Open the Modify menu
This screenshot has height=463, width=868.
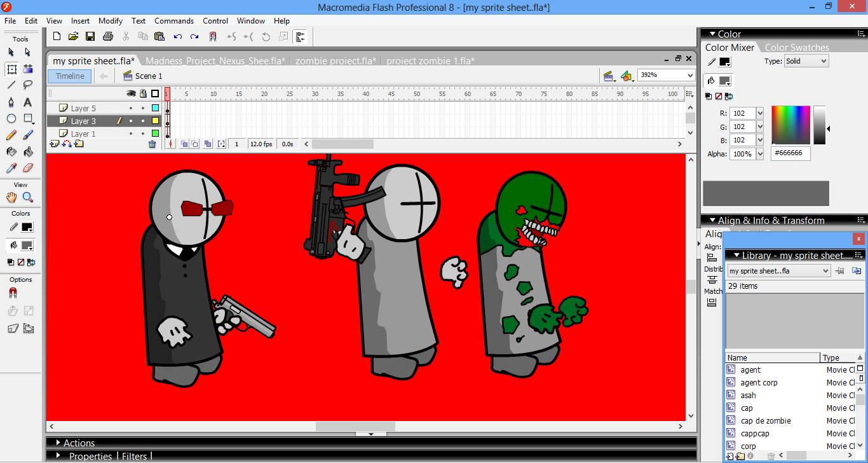(111, 21)
